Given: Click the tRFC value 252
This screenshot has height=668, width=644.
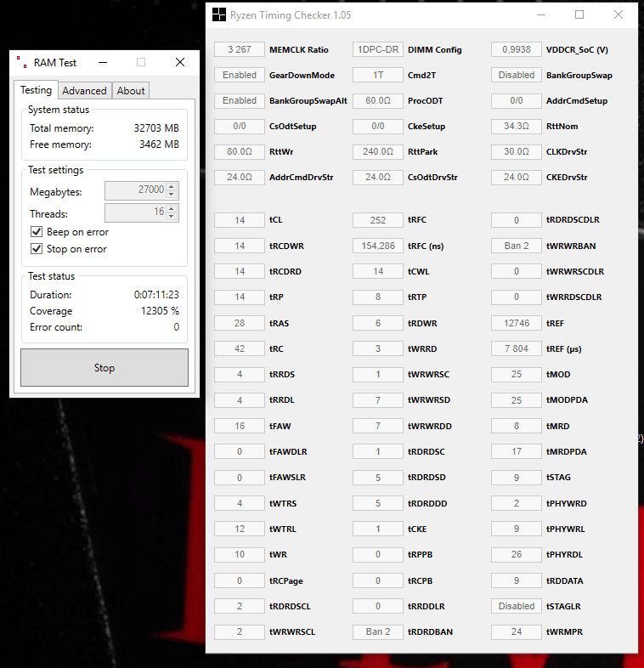Looking at the screenshot, I should tap(378, 220).
